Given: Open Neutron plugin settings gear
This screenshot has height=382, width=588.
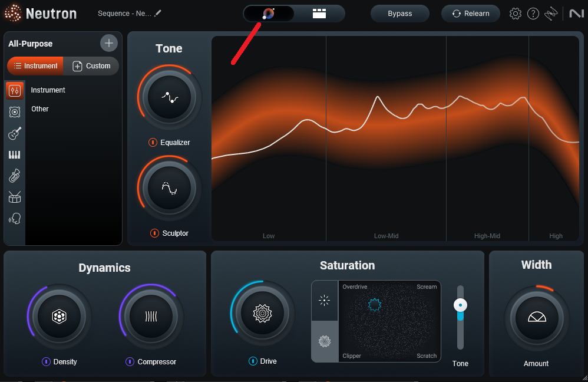Looking at the screenshot, I should coord(516,13).
